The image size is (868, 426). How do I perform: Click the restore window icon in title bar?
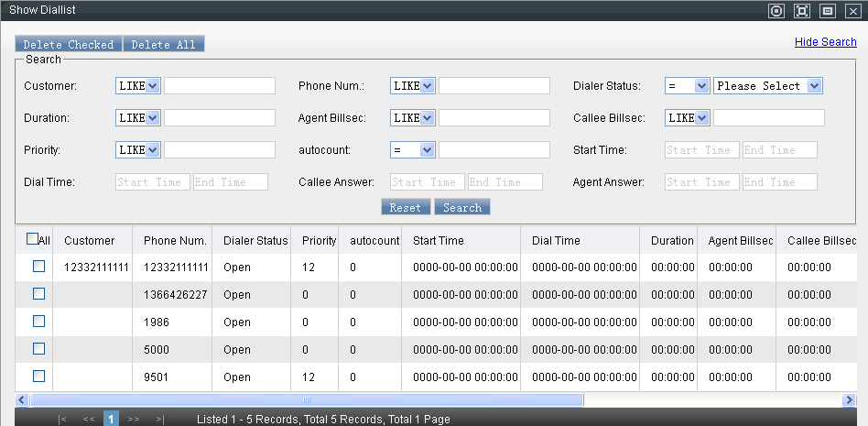coord(828,11)
